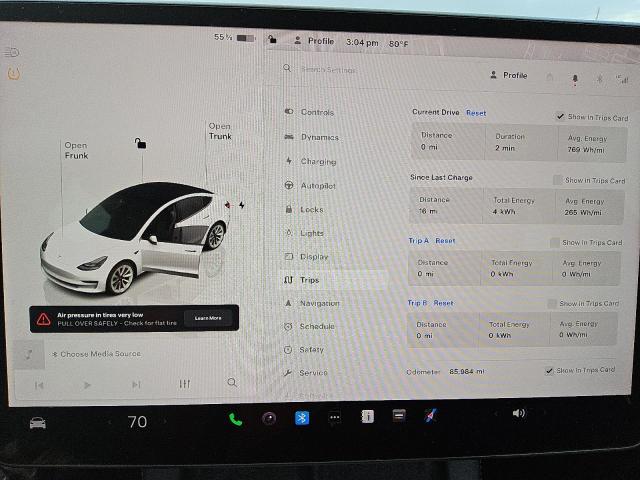The height and width of the screenshot is (480, 640).
Task: Click the volume speaker icon
Action: click(x=518, y=413)
